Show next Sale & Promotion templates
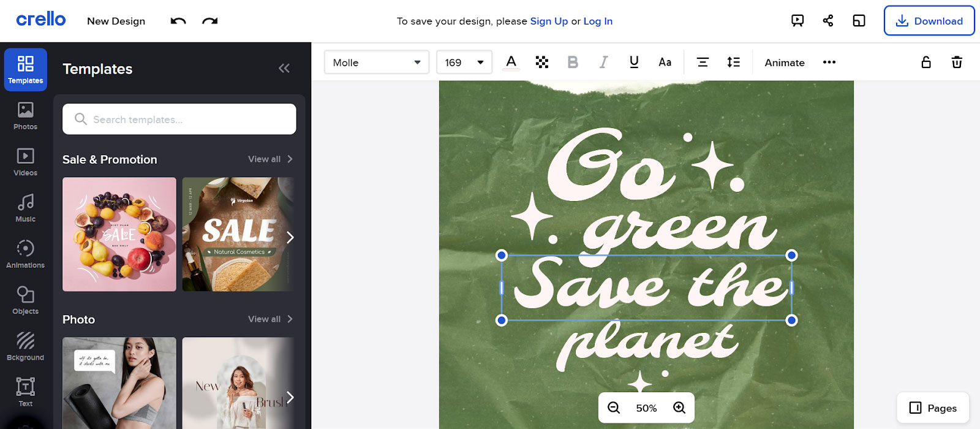980x429 pixels. 290,237
